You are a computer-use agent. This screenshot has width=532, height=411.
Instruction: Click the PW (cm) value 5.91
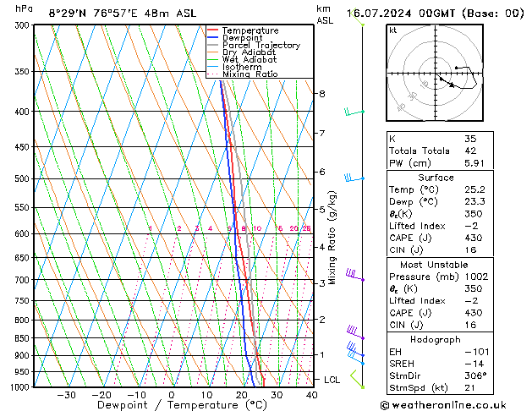tap(474, 163)
